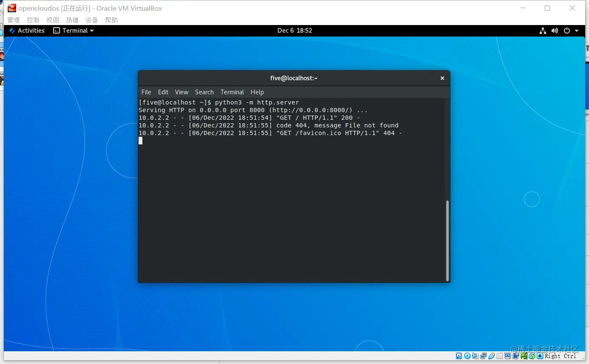
Task: Click the 'GET /favicon.ico' log line
Action: click(270, 133)
